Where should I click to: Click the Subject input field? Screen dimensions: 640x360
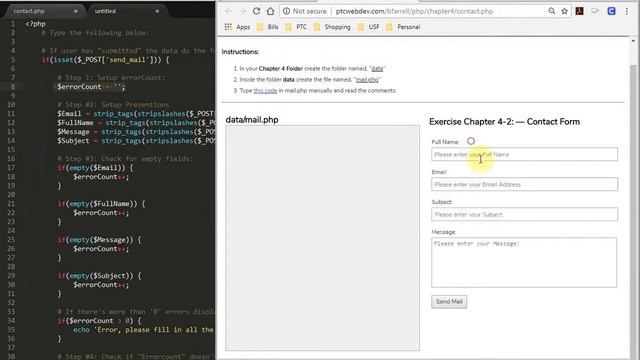524,214
